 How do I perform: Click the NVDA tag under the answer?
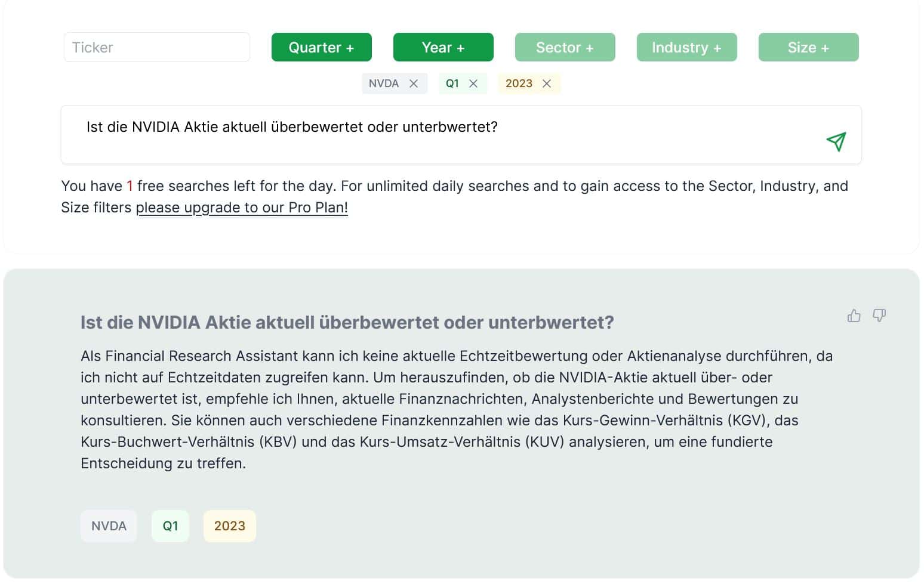click(x=109, y=526)
